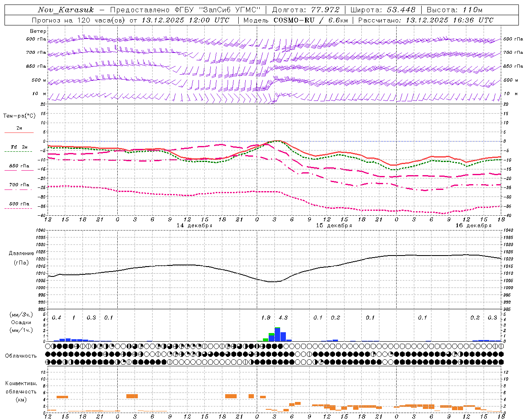Click the 'Высота: 110м' elevation text
Screen dimensions: 525x420
tap(454, 10)
